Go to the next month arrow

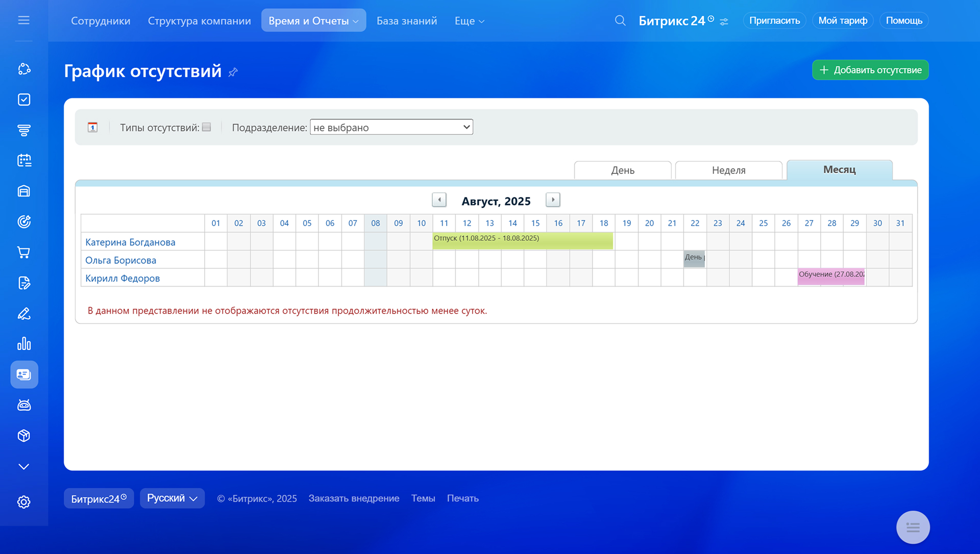[x=553, y=200]
